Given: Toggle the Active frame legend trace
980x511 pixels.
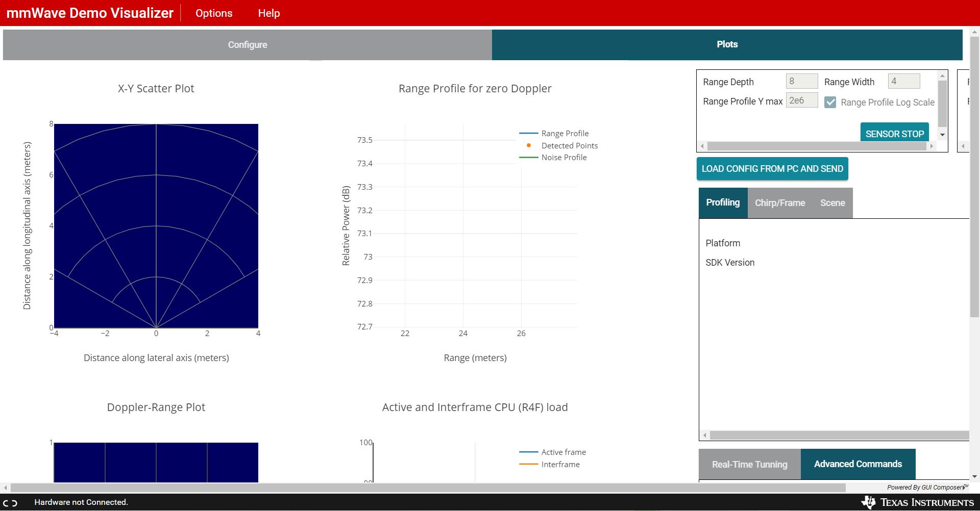Looking at the screenshot, I should click(x=552, y=452).
